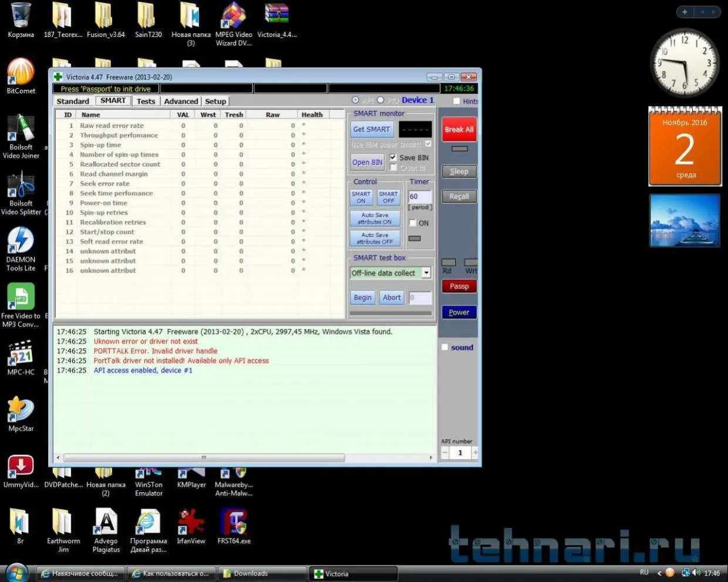Image resolution: width=728 pixels, height=582 pixels.
Task: Launch Advego Plagiatus shortcut
Action: pyautogui.click(x=106, y=530)
